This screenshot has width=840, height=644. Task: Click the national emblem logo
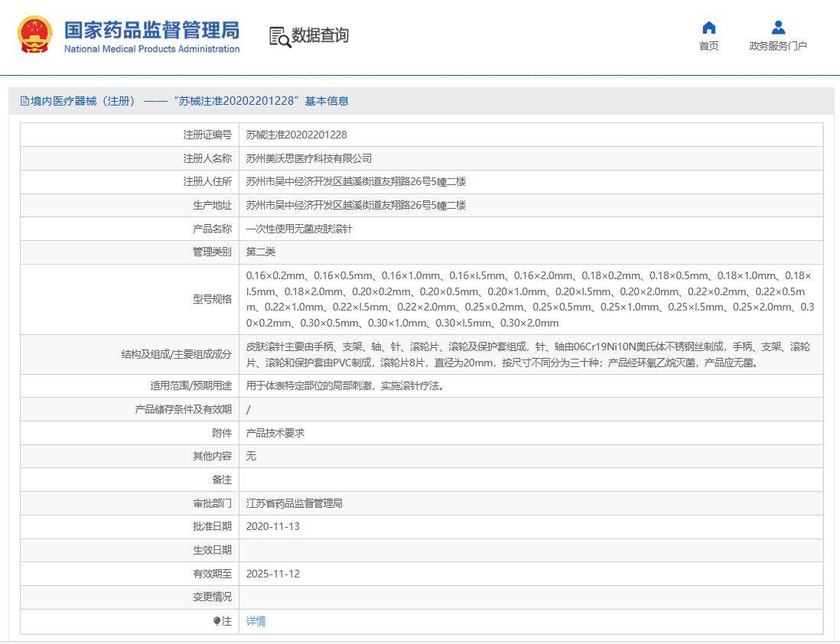coord(35,35)
